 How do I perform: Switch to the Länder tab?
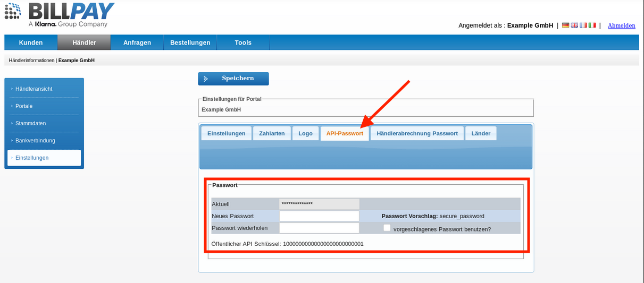pyautogui.click(x=481, y=133)
